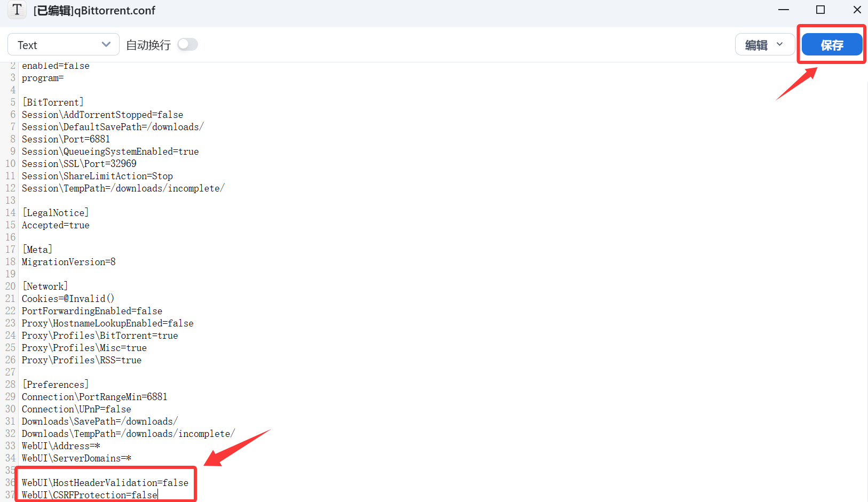Viewport: 868px width, 502px height.
Task: Select the Session\Port=6881 line
Action: tap(66, 139)
